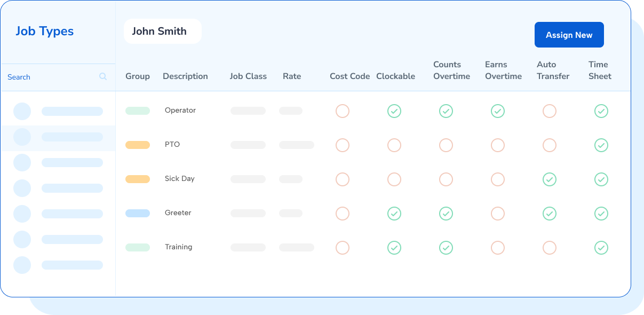This screenshot has height=315, width=644.
Task: Disable Counts Overtime for Training
Action: (446, 248)
